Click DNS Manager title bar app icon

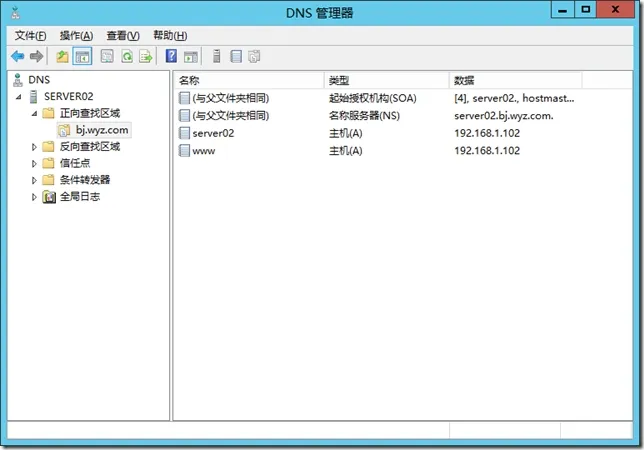[x=16, y=13]
